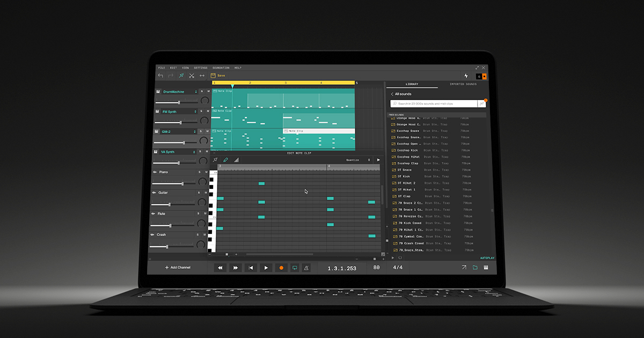Click the sounds search input field
Screen dimensions: 644x338
(424, 104)
